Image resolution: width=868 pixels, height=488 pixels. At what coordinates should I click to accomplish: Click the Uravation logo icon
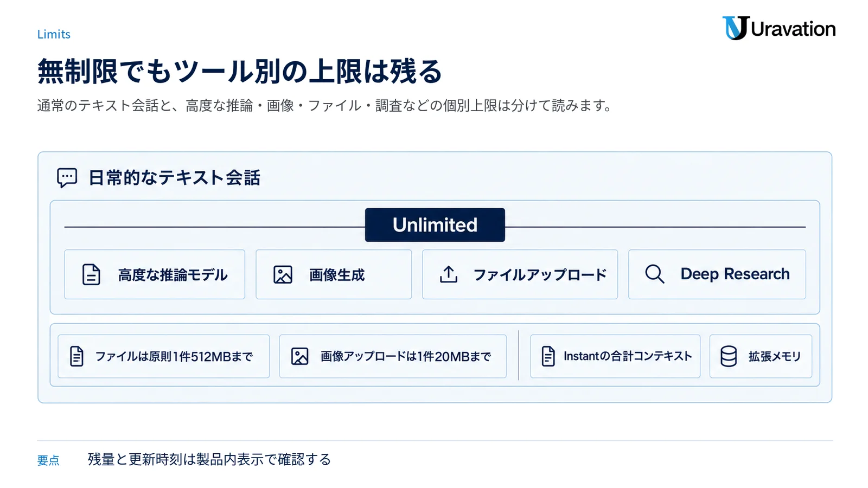tap(735, 28)
